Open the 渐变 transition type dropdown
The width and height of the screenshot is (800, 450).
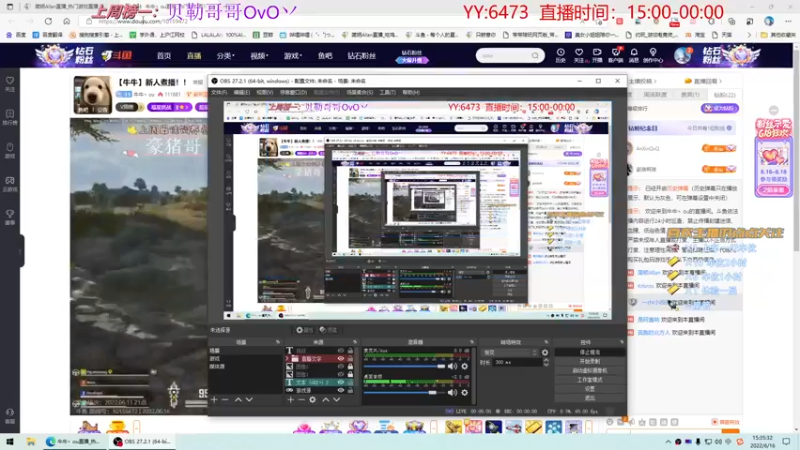pyautogui.click(x=510, y=353)
